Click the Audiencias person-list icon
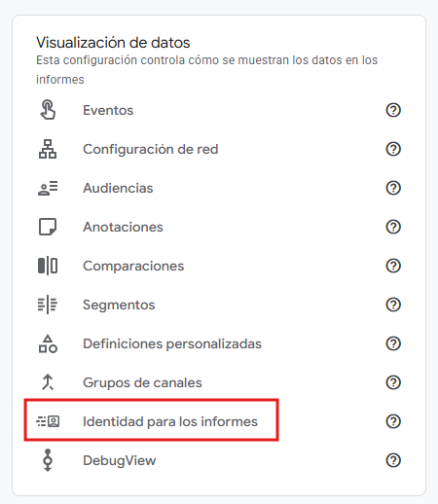This screenshot has width=438, height=504. [48, 188]
